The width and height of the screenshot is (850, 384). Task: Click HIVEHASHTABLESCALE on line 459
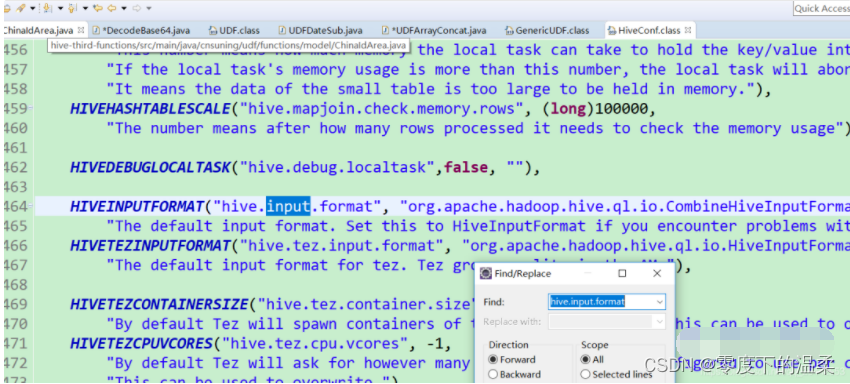point(150,108)
